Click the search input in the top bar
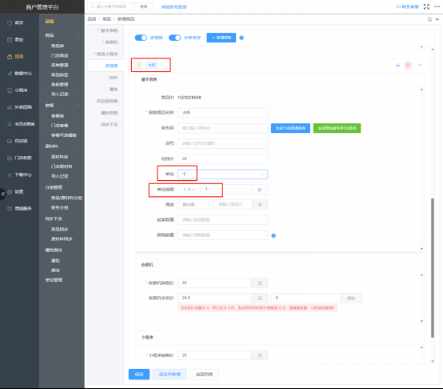The image size is (443, 389). click(x=113, y=6)
